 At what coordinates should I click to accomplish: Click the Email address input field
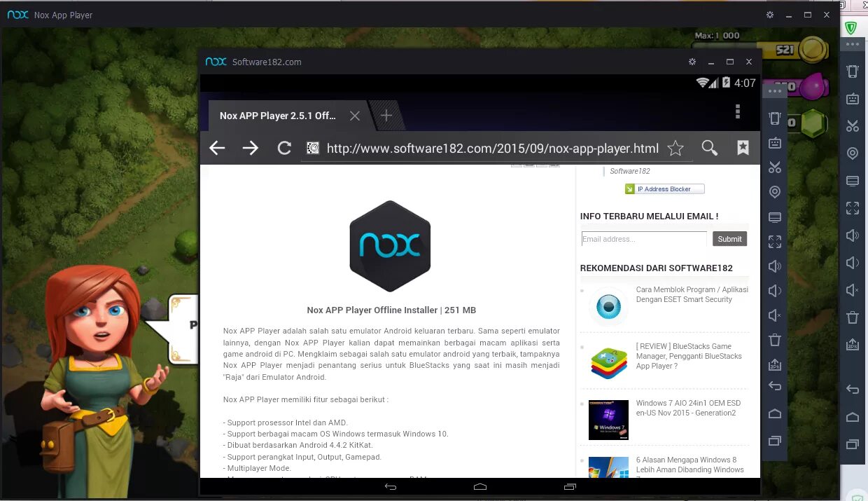click(x=644, y=239)
